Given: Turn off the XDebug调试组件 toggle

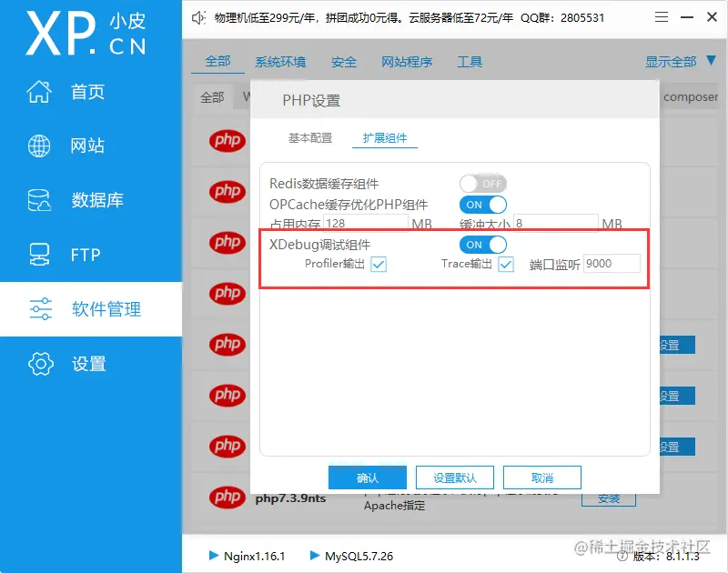Looking at the screenshot, I should (x=483, y=244).
